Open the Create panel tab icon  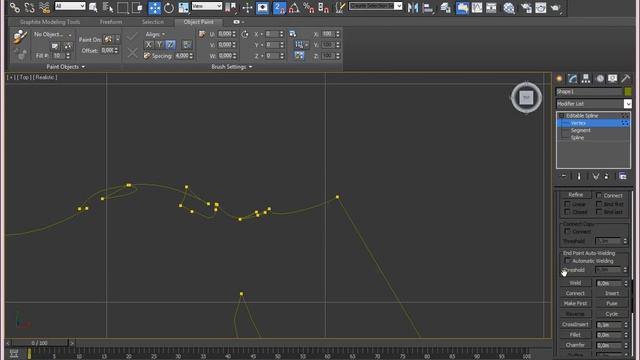[x=560, y=78]
